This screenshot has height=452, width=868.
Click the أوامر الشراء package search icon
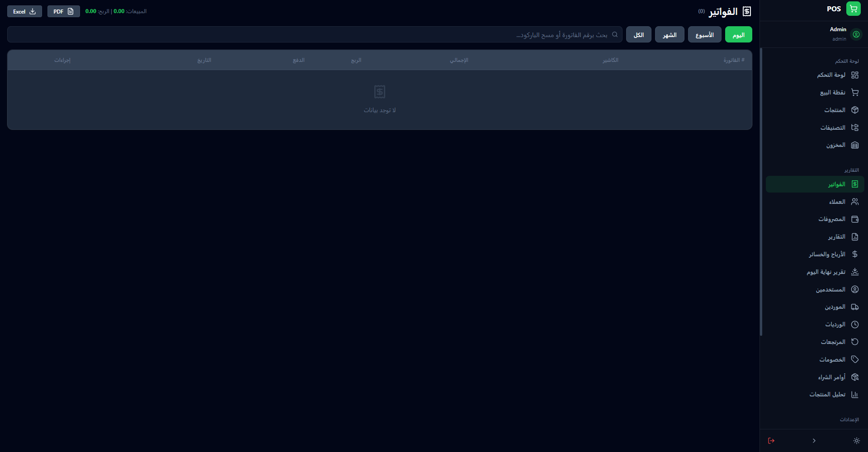click(855, 377)
